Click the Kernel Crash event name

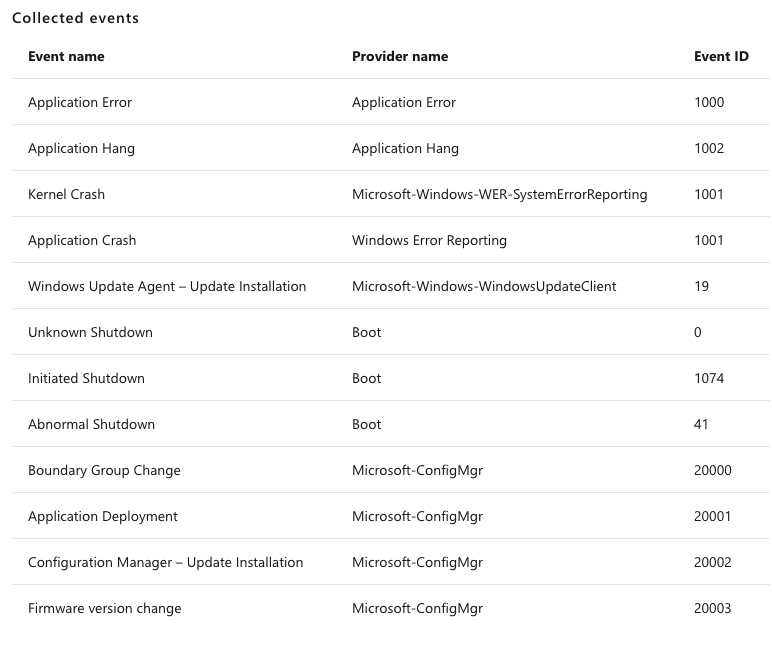(66, 194)
